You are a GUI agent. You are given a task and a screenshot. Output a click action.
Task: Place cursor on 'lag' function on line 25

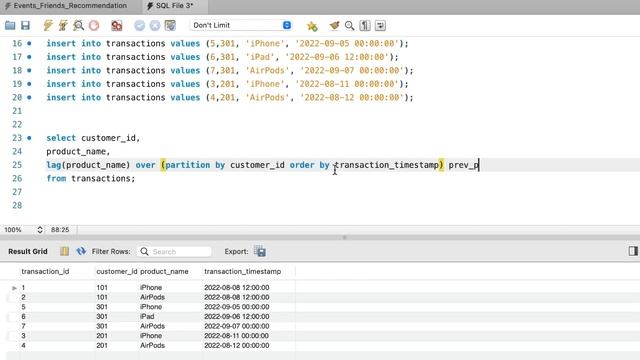click(53, 165)
